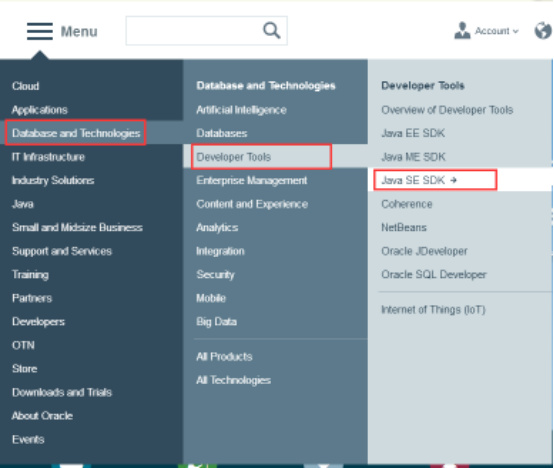
Task: Select Cloud in the main menu
Action: (25, 86)
